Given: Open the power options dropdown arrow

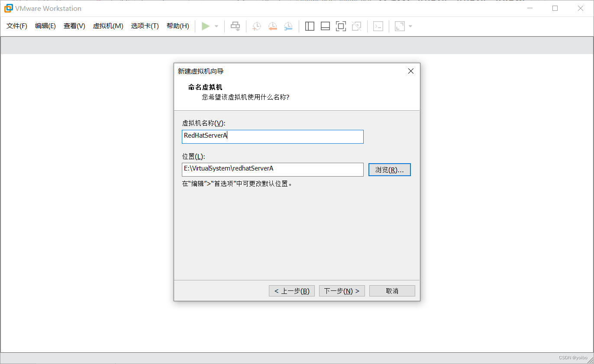Looking at the screenshot, I should 216,26.
